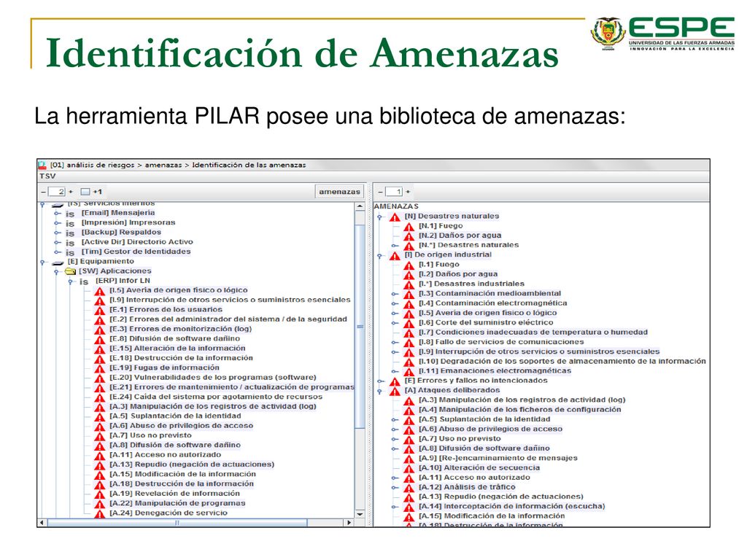Select warning icon for A.24 Denegación de servicio
747x560 pixels.
coord(99,513)
